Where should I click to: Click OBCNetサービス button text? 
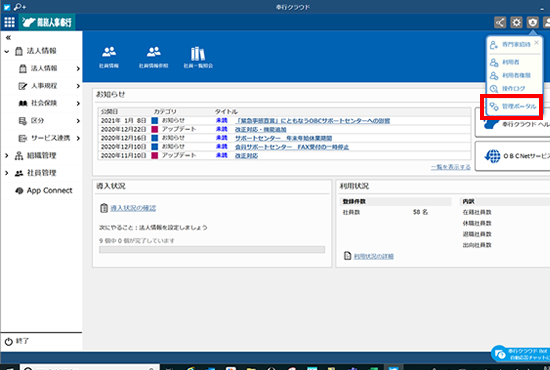click(526, 156)
